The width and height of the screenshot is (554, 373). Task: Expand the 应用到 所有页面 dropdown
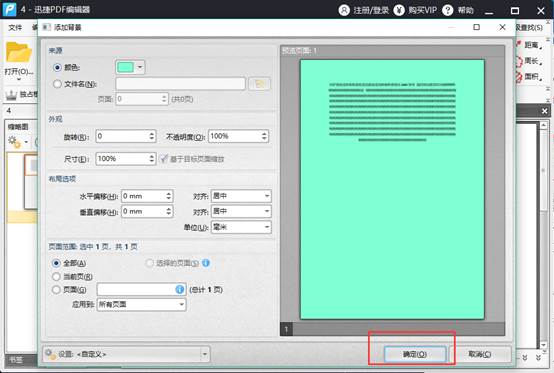[141, 304]
